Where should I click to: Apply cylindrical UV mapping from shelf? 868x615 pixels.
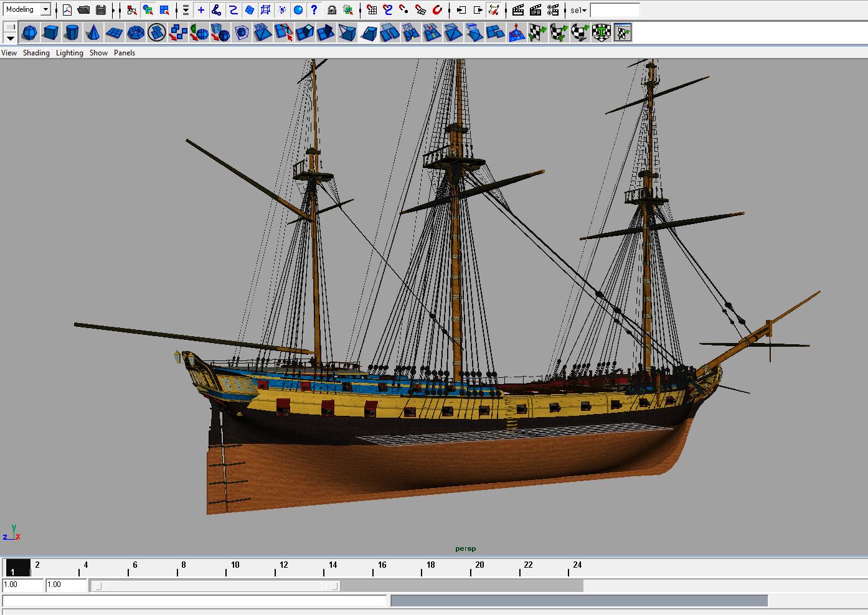[x=559, y=32]
